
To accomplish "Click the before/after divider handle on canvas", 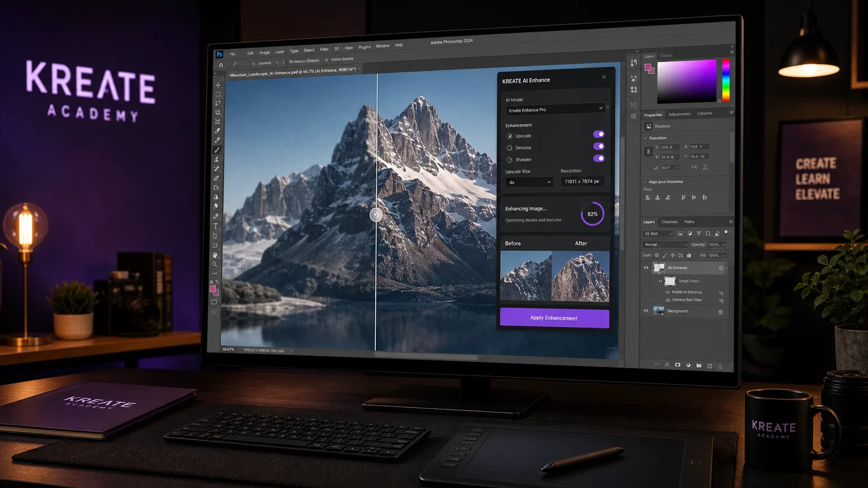I will pos(376,215).
